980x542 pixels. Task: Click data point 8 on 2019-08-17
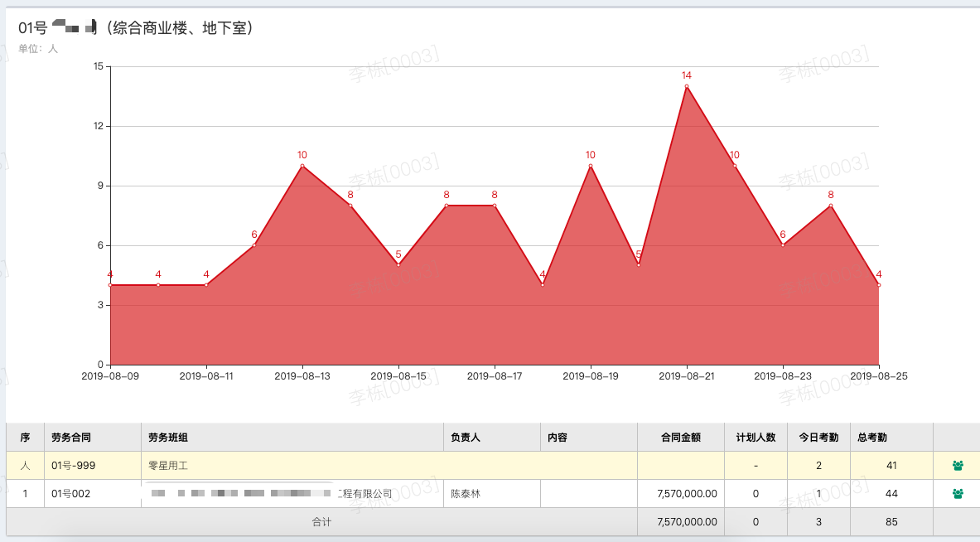(x=495, y=206)
